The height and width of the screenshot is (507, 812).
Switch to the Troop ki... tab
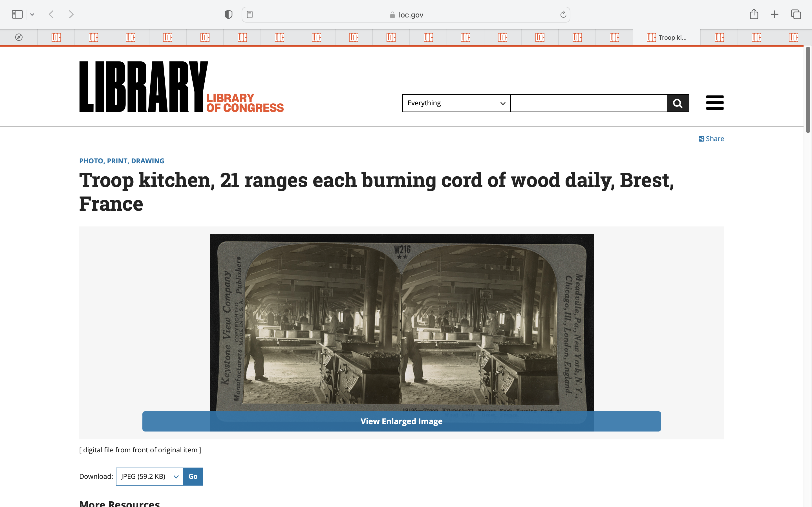click(667, 37)
